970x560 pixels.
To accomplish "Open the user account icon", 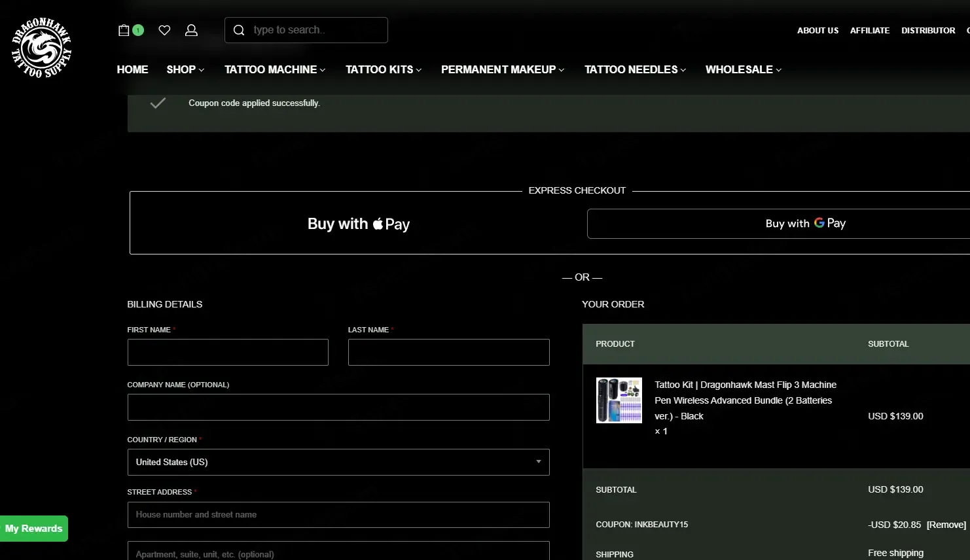I will (x=191, y=30).
